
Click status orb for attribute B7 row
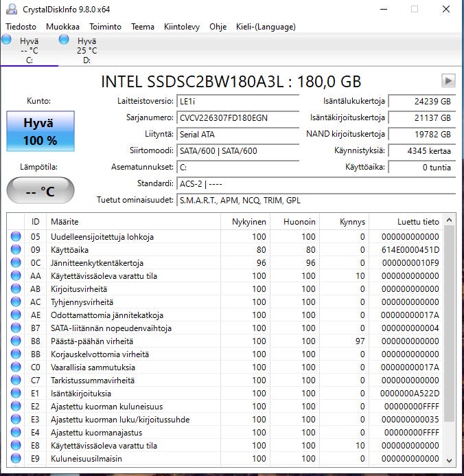pos(16,328)
